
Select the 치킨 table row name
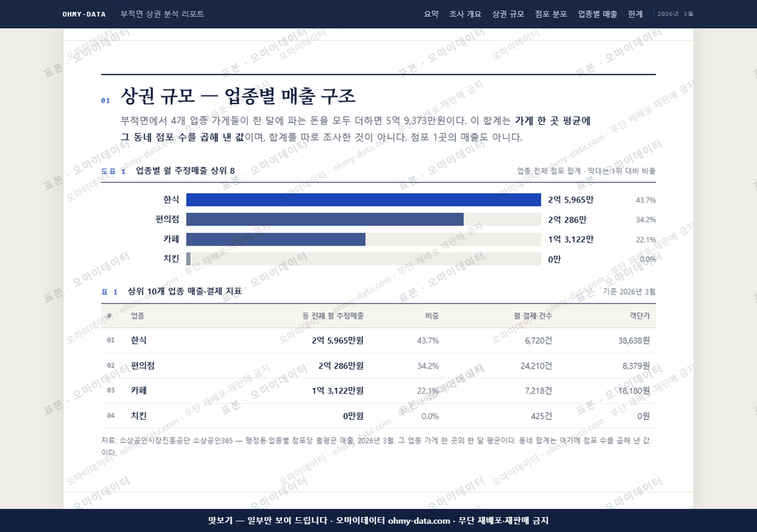138,416
